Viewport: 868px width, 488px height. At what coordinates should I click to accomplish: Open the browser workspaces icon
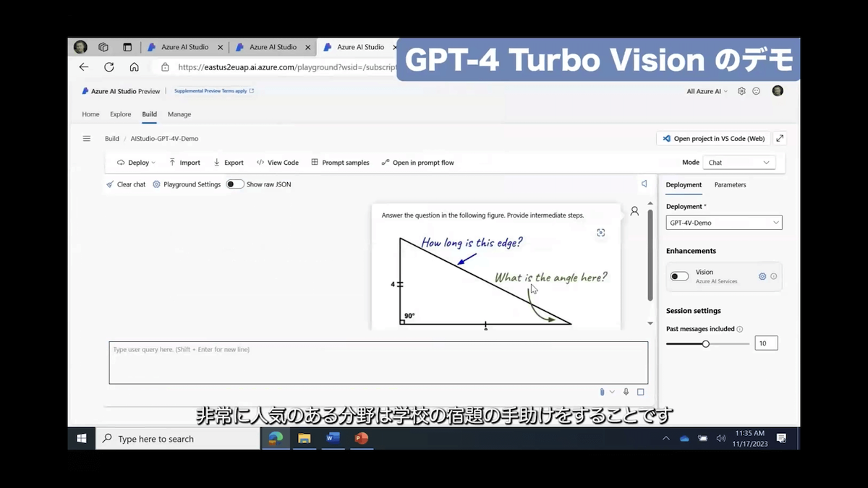[103, 47]
